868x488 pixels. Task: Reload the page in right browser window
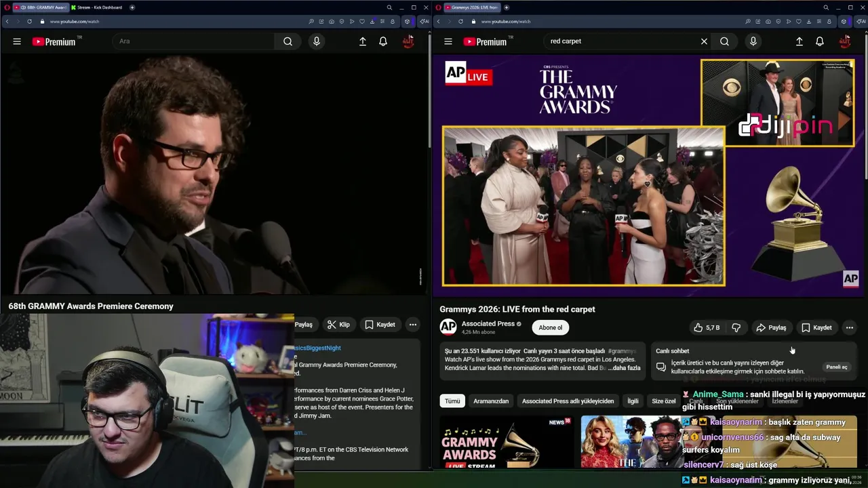pyautogui.click(x=460, y=21)
